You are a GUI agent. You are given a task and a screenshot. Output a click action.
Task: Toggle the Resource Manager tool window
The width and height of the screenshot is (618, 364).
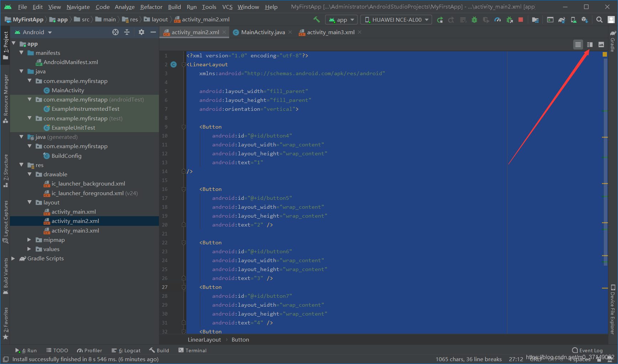5,99
